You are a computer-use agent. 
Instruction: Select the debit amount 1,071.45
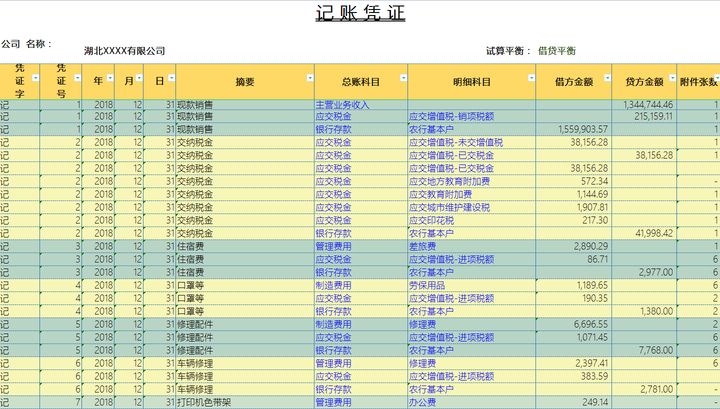click(x=574, y=337)
